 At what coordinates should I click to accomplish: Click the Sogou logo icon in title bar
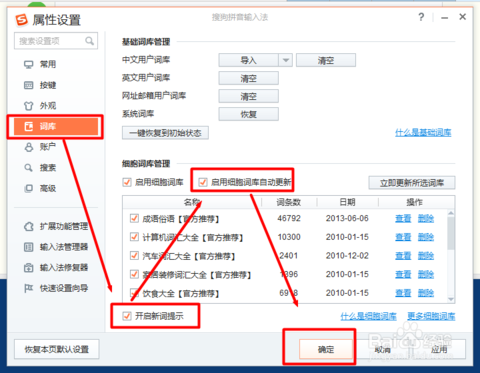(x=22, y=20)
